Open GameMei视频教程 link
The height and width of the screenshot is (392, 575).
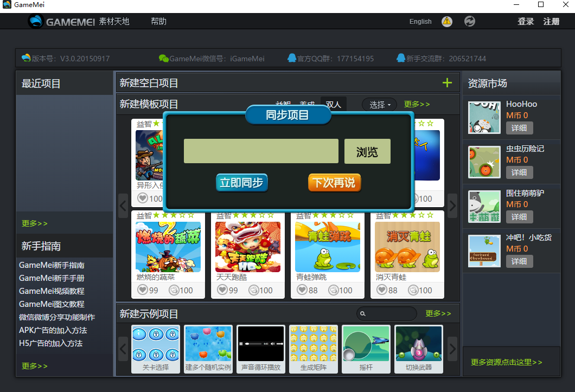click(52, 291)
